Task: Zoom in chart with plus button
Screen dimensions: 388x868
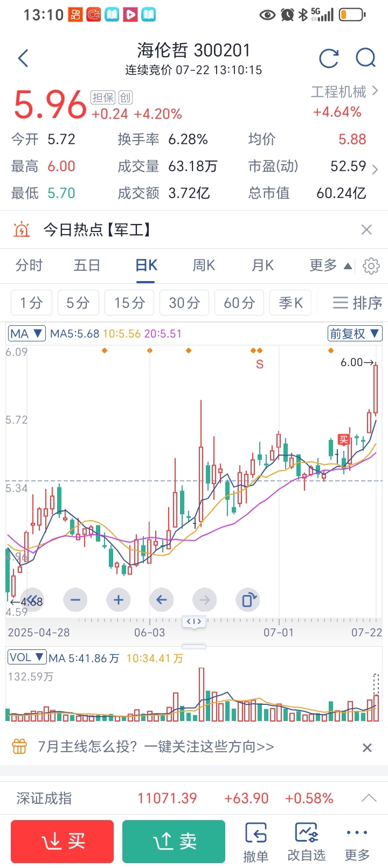Action: (119, 599)
